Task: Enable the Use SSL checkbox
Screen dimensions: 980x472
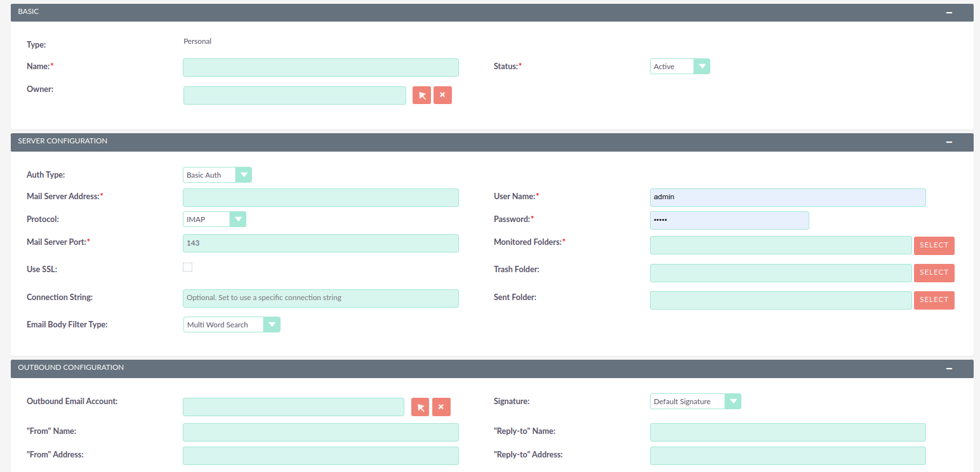Action: pos(187,267)
